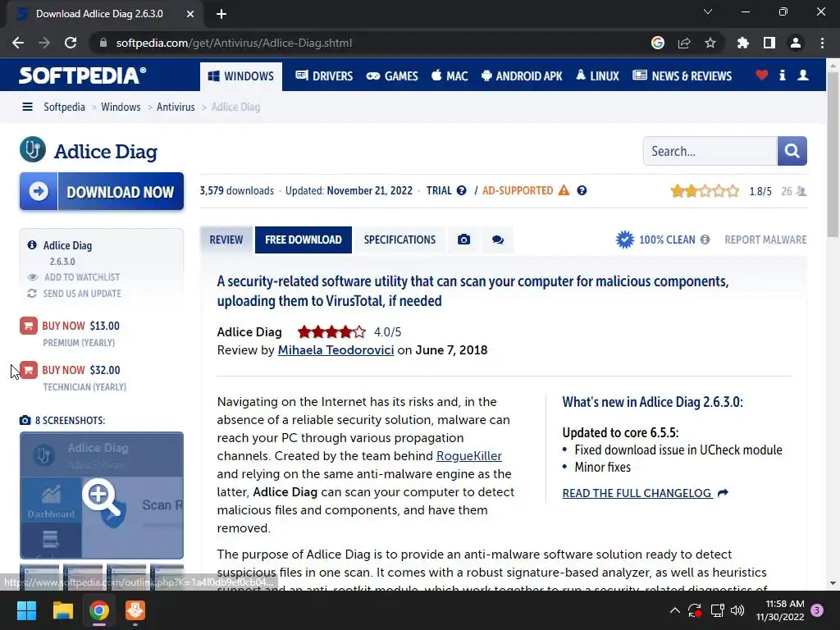Screen dimensions: 840x630
Task: Go to the MAC section
Action: tap(450, 76)
